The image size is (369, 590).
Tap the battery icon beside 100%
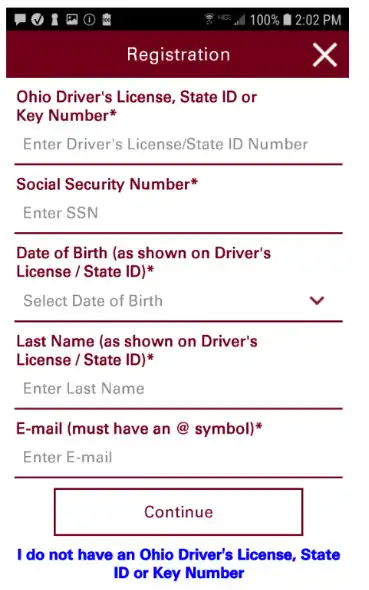(287, 20)
